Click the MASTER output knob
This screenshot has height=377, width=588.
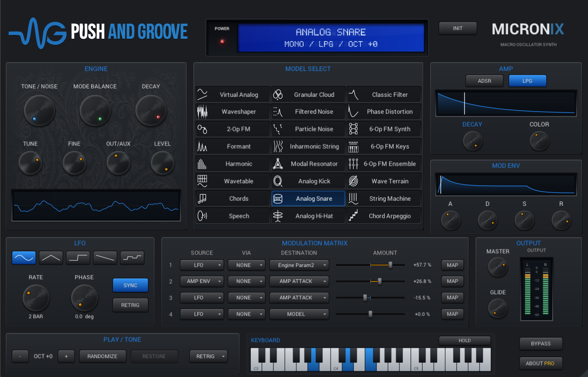pyautogui.click(x=498, y=267)
